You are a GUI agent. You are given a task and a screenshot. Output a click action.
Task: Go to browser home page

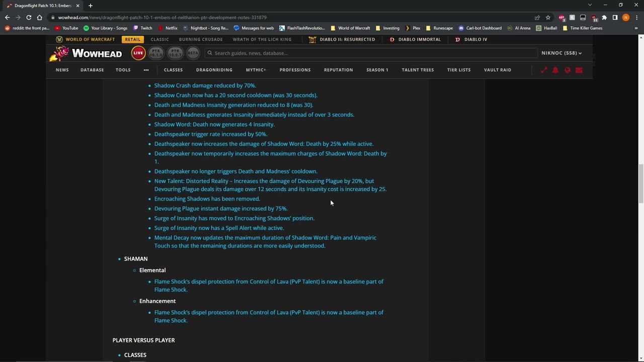click(x=40, y=17)
